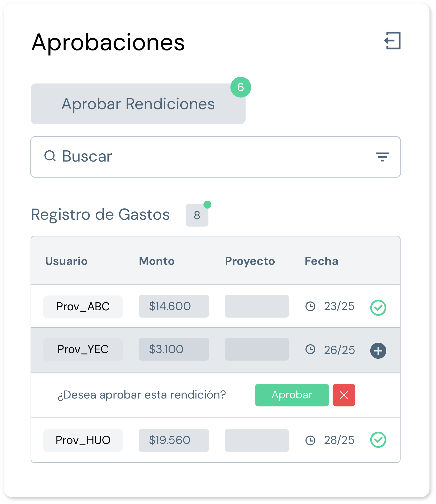Open the filter options icon

point(382,157)
